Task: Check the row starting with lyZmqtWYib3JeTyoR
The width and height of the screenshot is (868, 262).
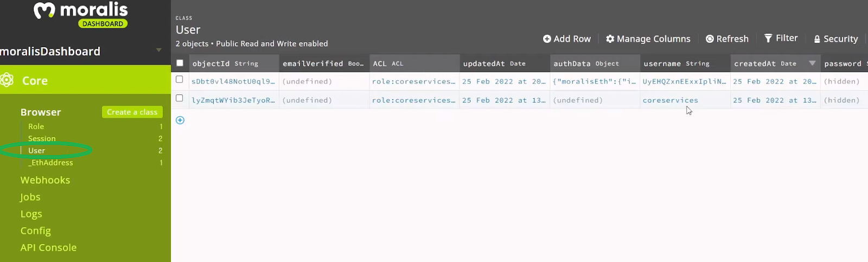Action: [180, 98]
